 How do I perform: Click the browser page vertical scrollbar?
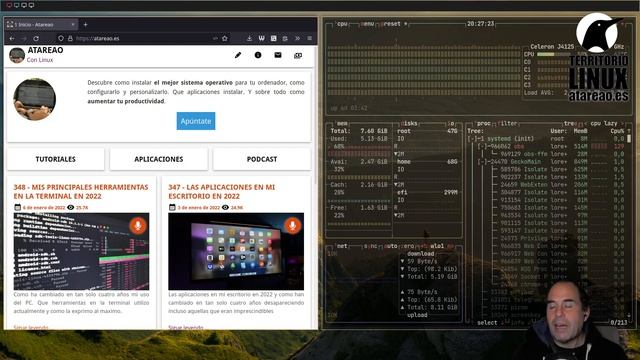(316, 114)
